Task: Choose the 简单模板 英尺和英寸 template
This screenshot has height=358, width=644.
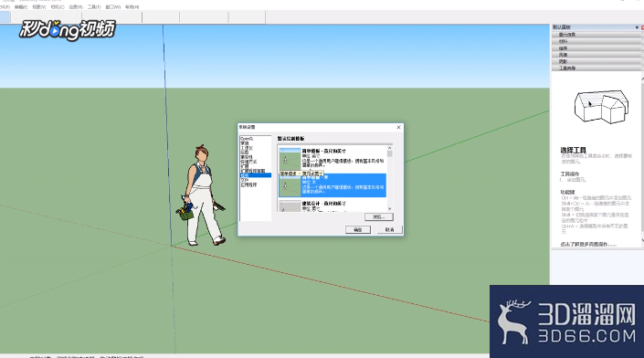Action: pyautogui.click(x=333, y=158)
